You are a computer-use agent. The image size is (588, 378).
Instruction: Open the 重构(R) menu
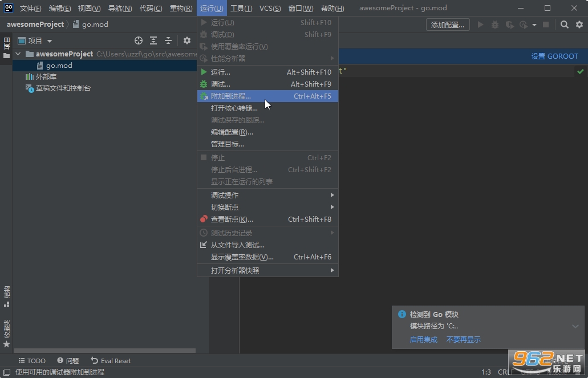[x=181, y=8]
